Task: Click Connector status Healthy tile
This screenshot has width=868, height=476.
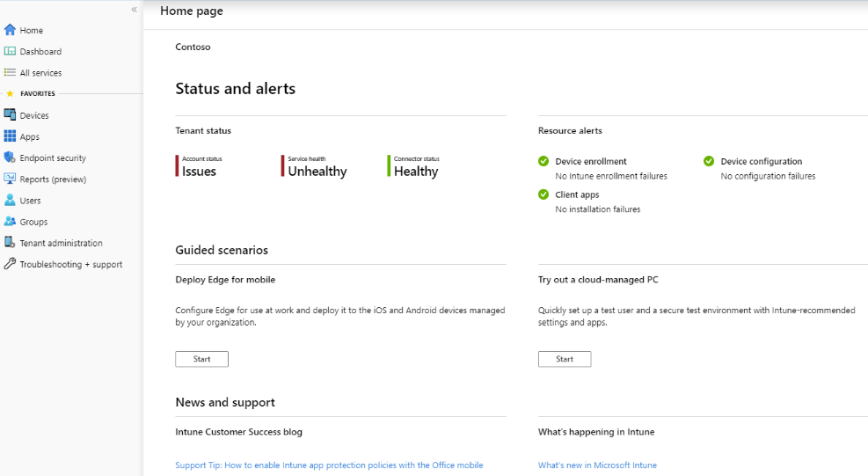Action: [x=413, y=166]
